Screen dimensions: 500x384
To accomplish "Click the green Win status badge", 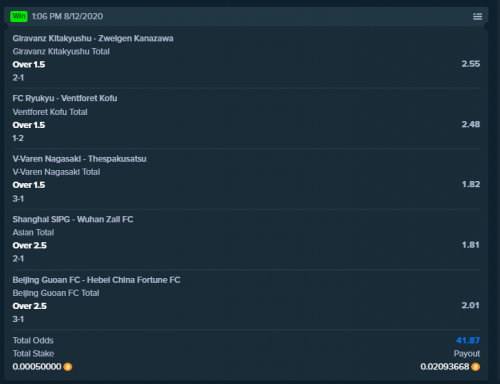I will point(19,16).
